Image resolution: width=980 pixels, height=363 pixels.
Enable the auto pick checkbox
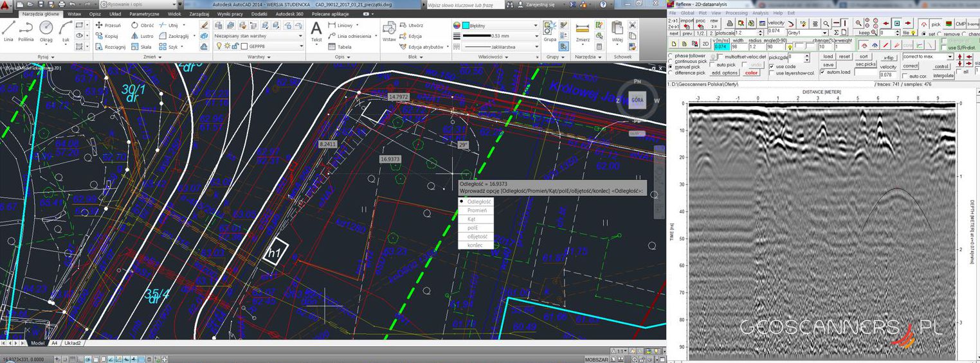(712, 64)
